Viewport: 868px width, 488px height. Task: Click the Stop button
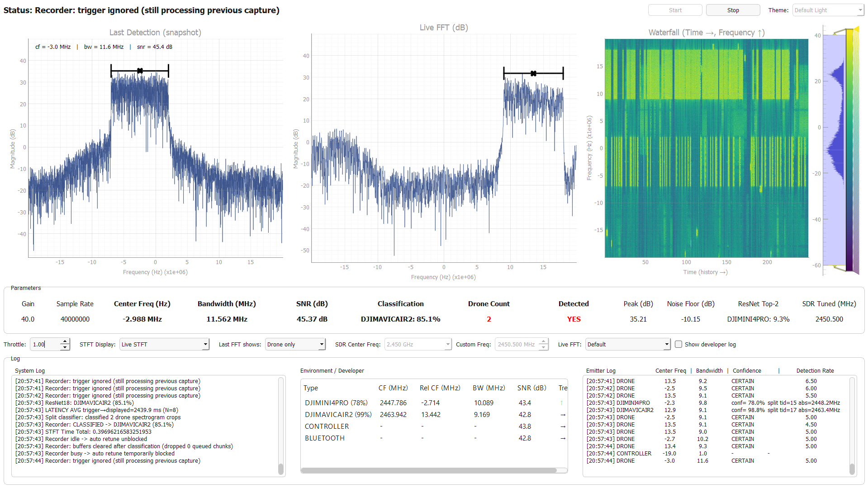[733, 10]
